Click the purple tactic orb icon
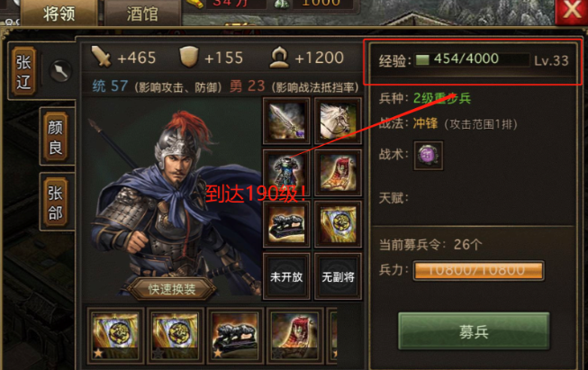Image resolution: width=588 pixels, height=370 pixels. (429, 155)
